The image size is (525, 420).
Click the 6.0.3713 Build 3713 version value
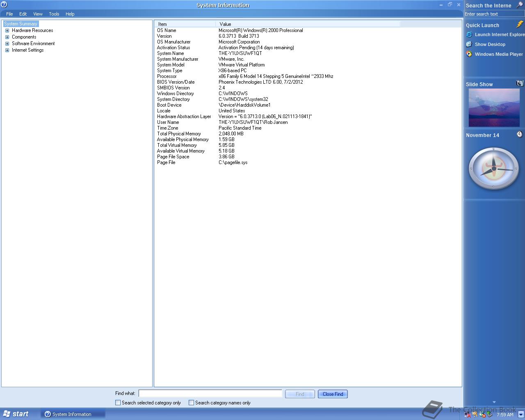coord(239,36)
